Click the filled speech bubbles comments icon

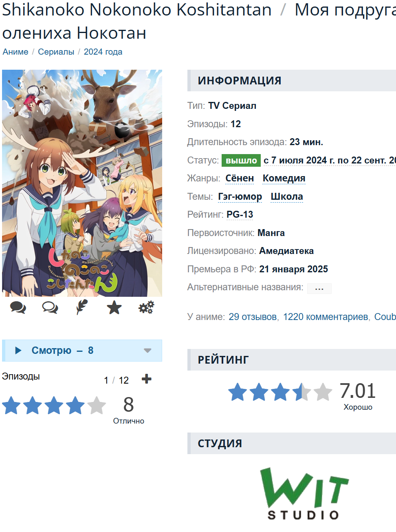pos(18,307)
